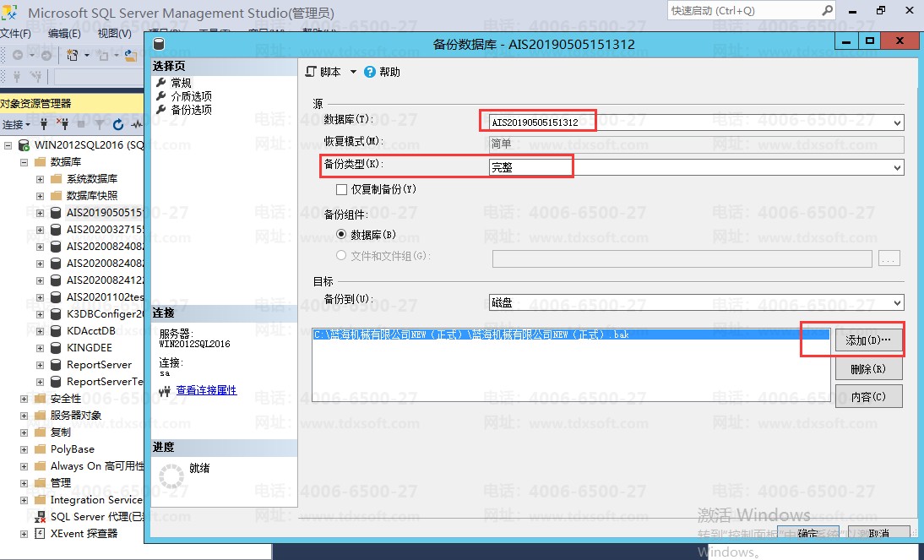Open the 编辑(E) menu
This screenshot has width=924, height=560.
click(x=64, y=34)
